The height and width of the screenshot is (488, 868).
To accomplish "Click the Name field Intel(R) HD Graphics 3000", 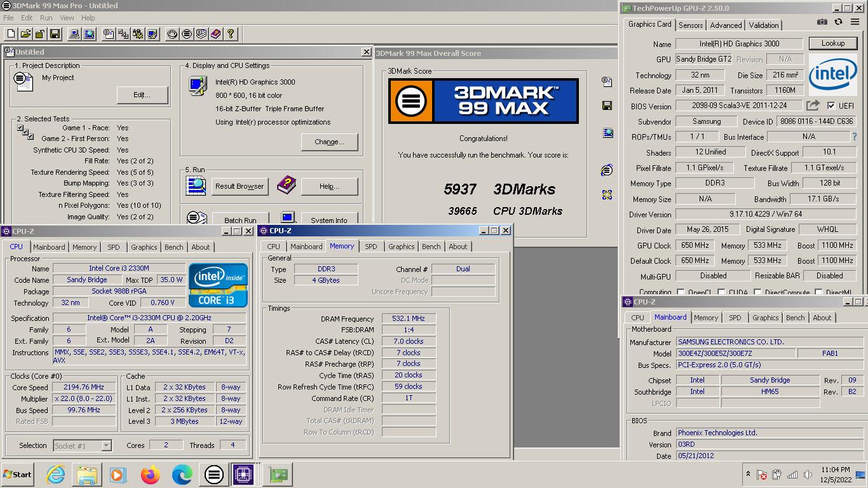I will click(x=739, y=44).
